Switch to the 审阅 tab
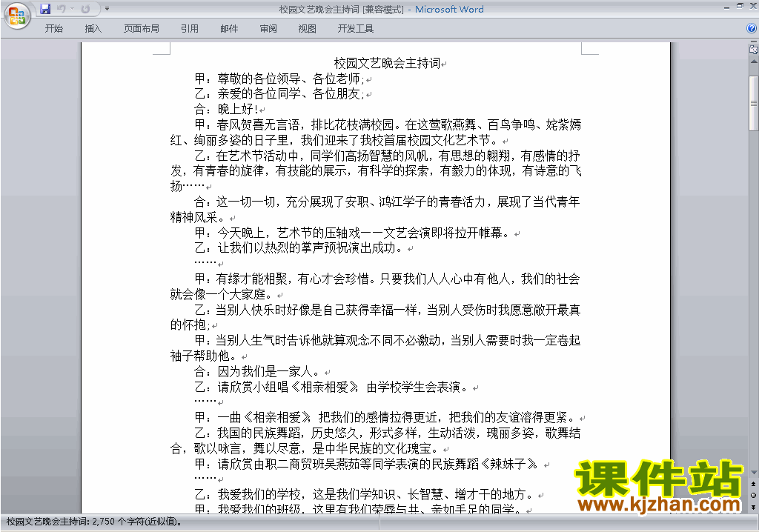759x532 pixels. coord(268,29)
